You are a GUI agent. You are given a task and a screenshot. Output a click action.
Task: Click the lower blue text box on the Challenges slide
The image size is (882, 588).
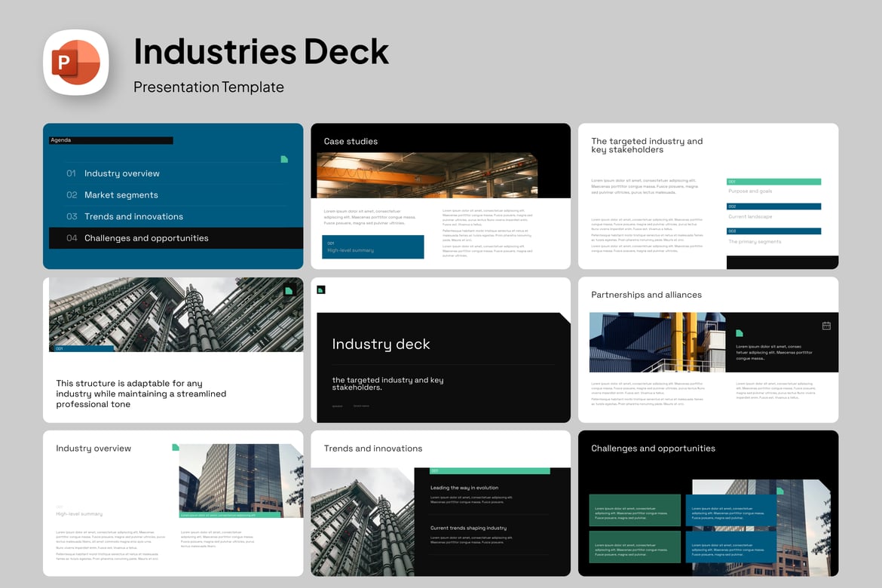[x=731, y=547]
